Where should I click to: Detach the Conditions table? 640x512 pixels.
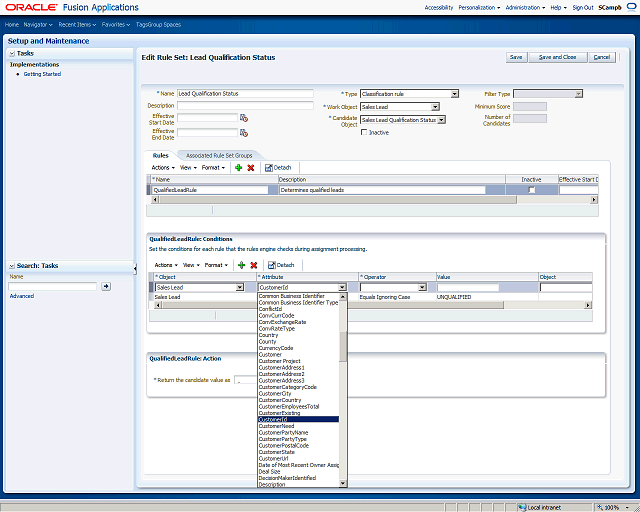(281, 265)
